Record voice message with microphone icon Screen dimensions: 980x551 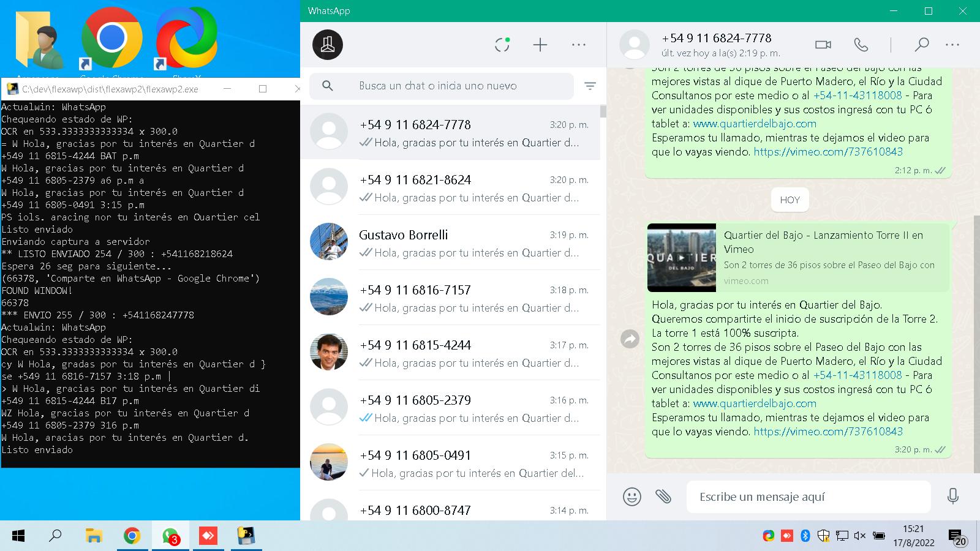click(x=953, y=496)
